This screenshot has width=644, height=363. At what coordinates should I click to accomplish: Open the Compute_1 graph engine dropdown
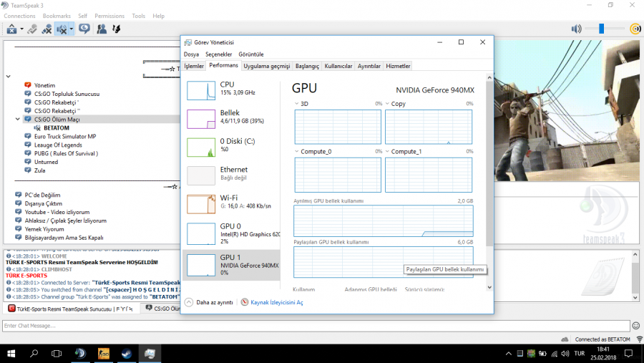[387, 151]
